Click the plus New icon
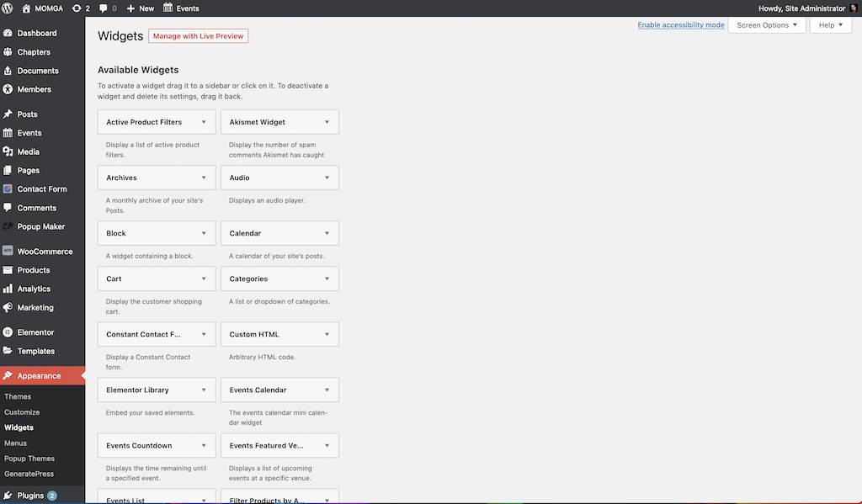 click(130, 8)
